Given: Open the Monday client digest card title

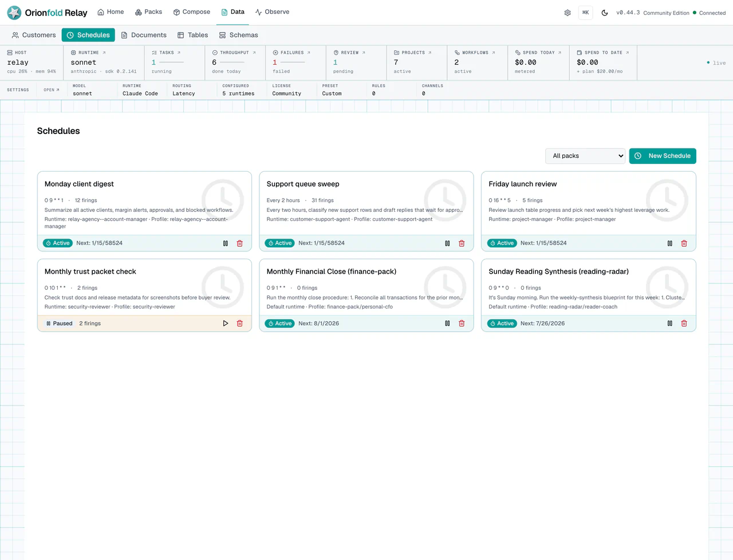Looking at the screenshot, I should point(79,184).
